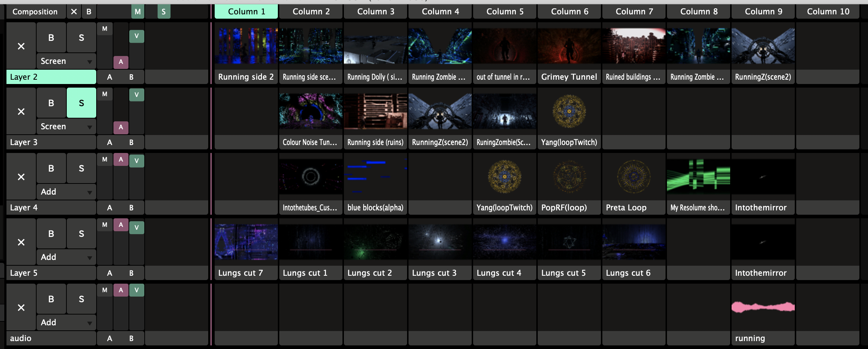Screen dimensions: 868x349
Task: Clear Layer 4 using its X icon
Action: pyautogui.click(x=21, y=177)
